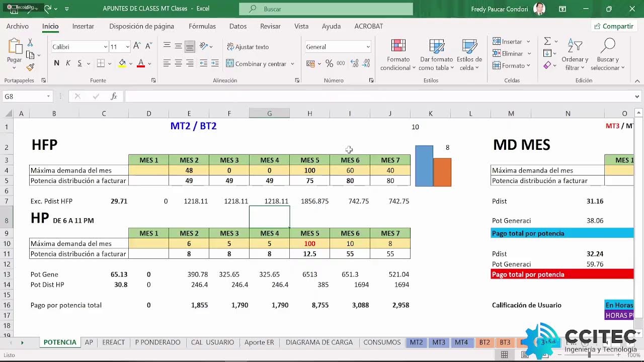644x362 pixels.
Task: Toggle bottom vertical alignment
Action: click(x=190, y=47)
